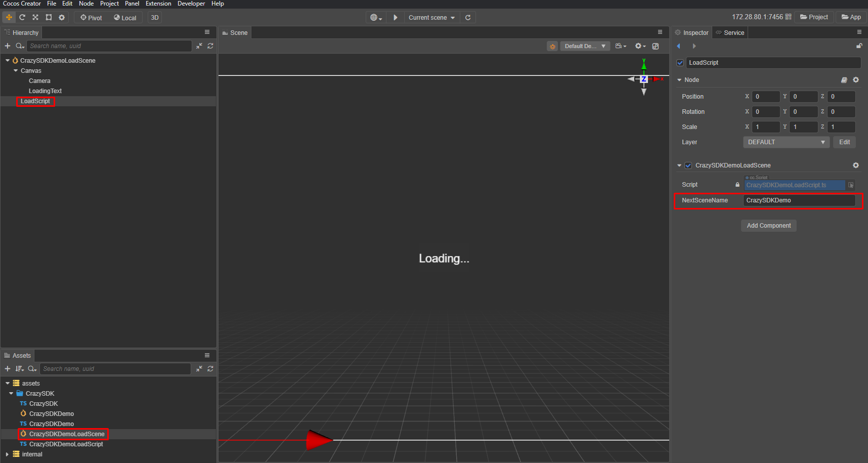Viewport: 868px width, 463px height.
Task: Refresh the Assets panel
Action: pos(210,369)
